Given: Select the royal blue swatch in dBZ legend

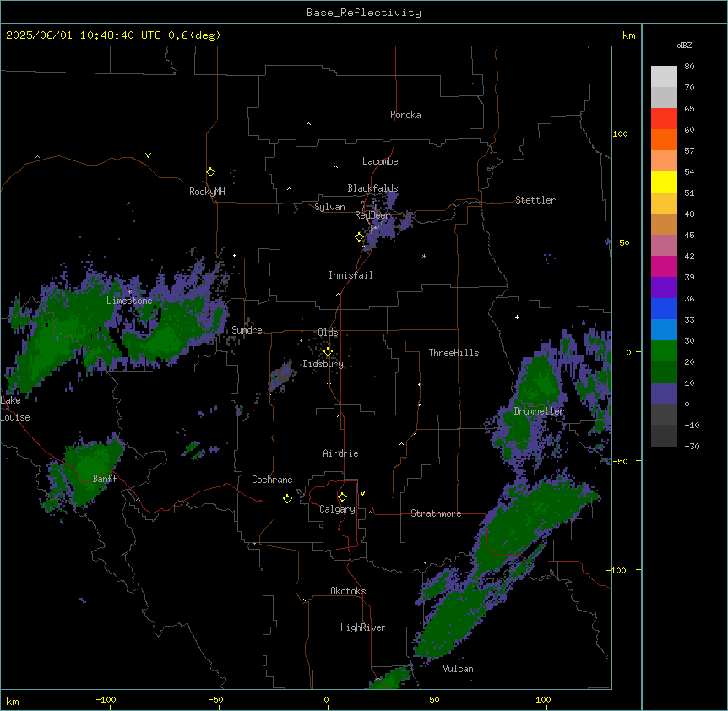Looking at the screenshot, I should click(664, 308).
